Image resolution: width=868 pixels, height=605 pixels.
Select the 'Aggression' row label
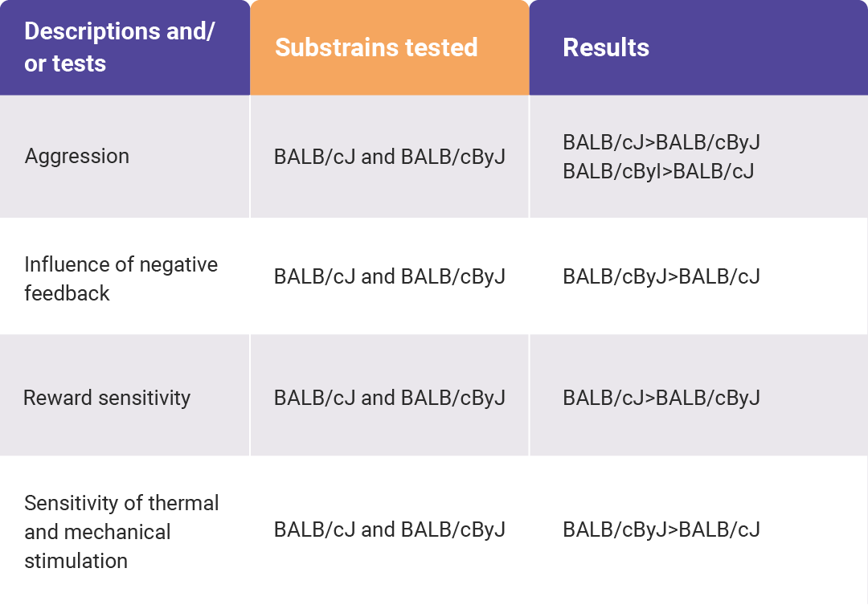77,156
